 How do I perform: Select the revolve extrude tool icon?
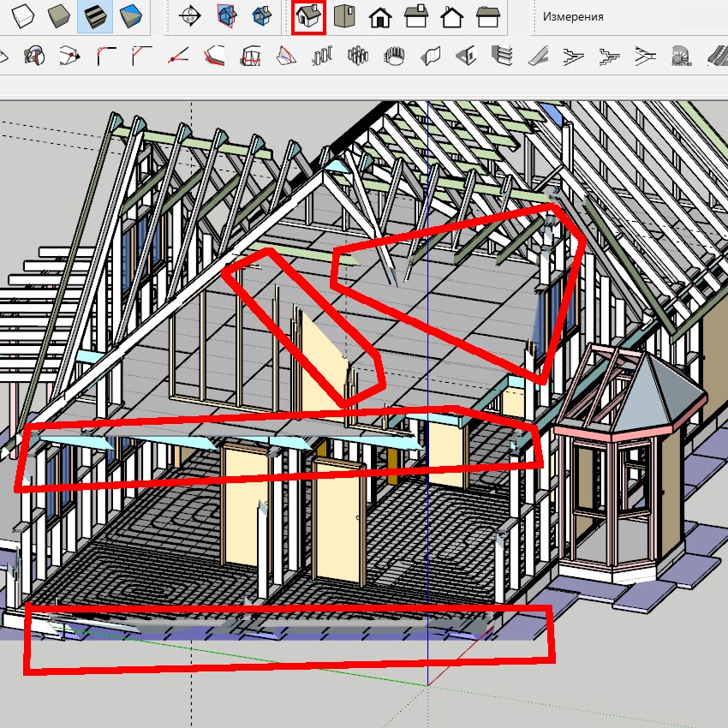coord(34,57)
